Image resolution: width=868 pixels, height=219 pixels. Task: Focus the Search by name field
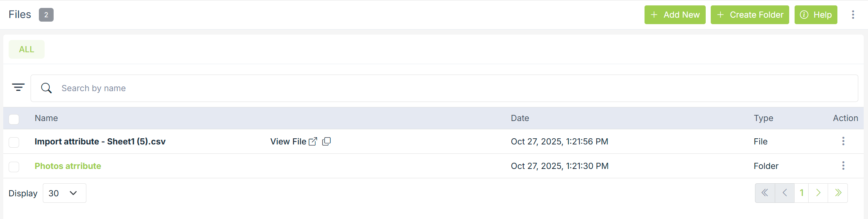click(432, 88)
